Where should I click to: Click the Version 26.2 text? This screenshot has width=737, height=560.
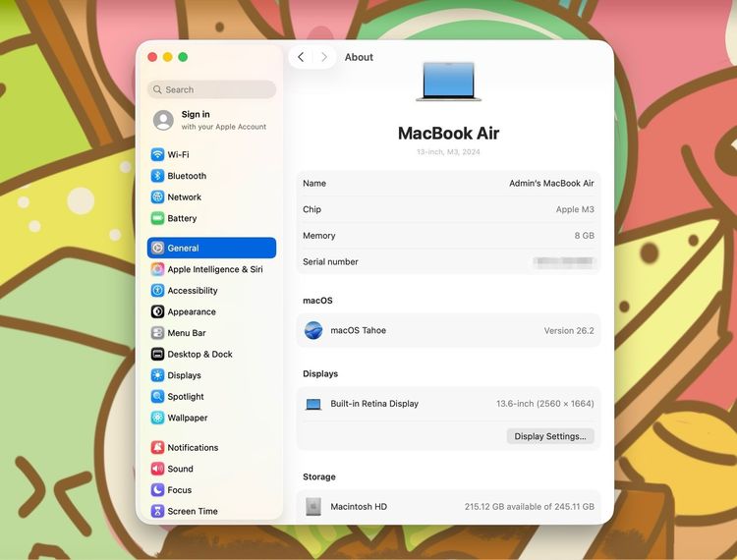click(569, 331)
